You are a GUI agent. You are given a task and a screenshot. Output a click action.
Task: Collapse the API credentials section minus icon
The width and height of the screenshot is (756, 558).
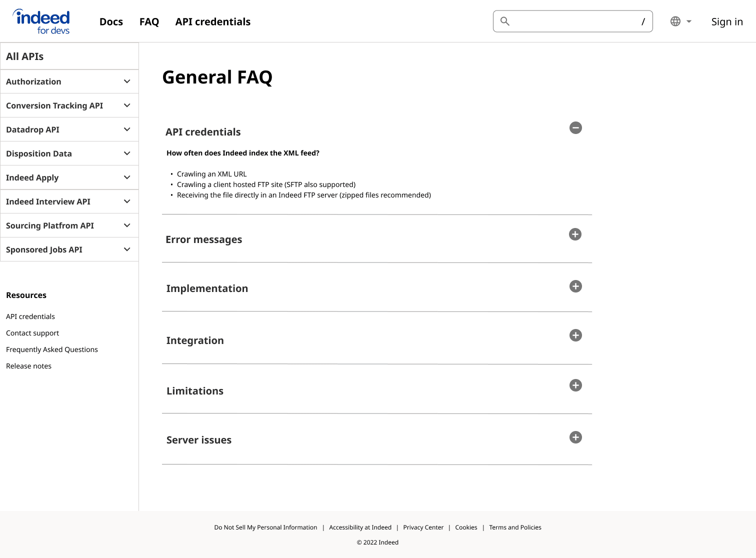pyautogui.click(x=575, y=128)
